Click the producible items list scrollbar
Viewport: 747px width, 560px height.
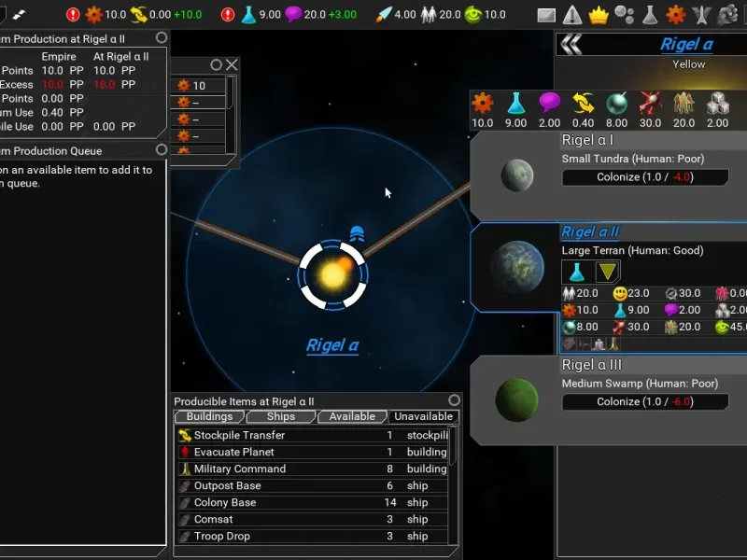[x=453, y=446]
